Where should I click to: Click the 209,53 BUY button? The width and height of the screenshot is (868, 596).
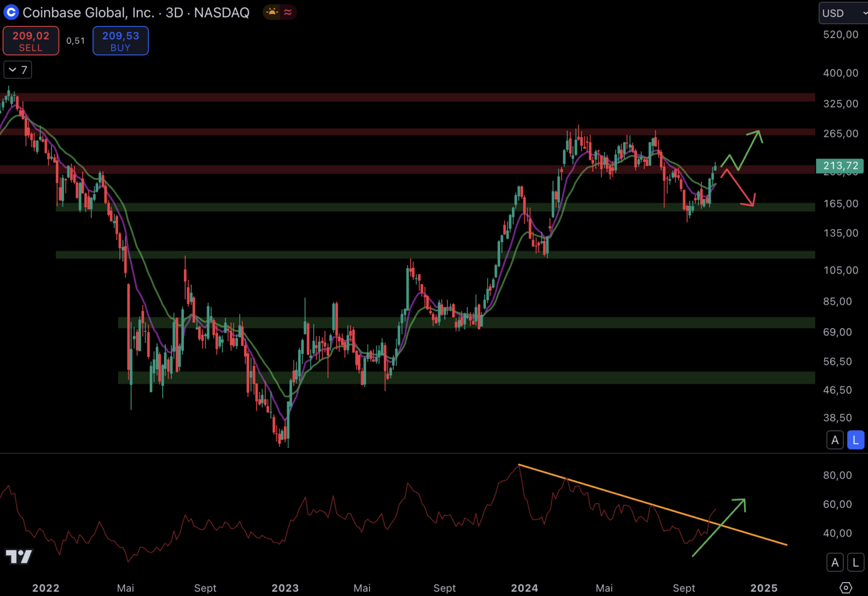120,41
